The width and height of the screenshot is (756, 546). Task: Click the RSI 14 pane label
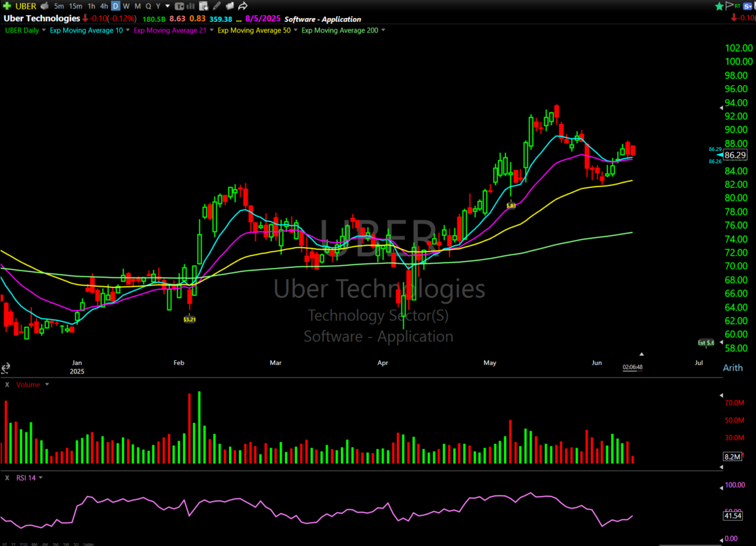[26, 478]
